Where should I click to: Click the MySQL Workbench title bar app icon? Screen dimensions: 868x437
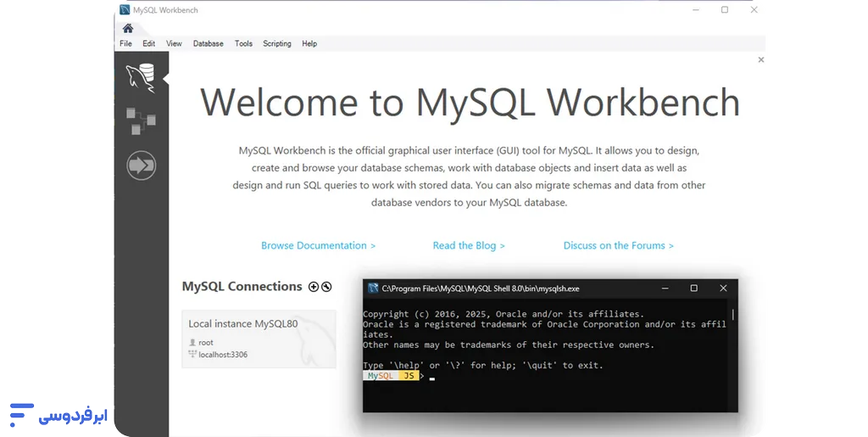[x=125, y=10]
